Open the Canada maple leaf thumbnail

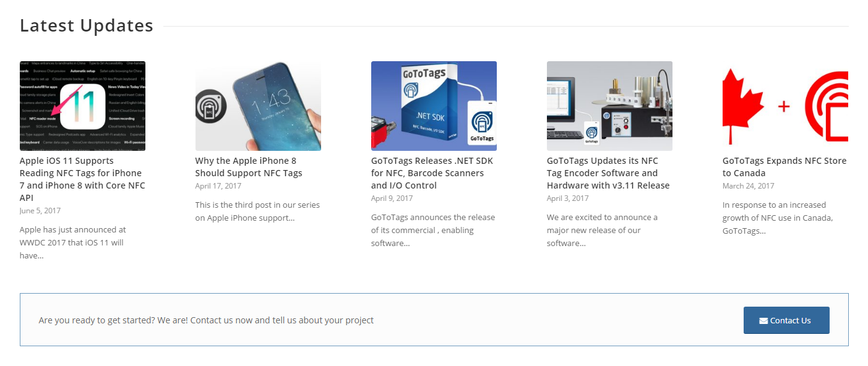[785, 106]
